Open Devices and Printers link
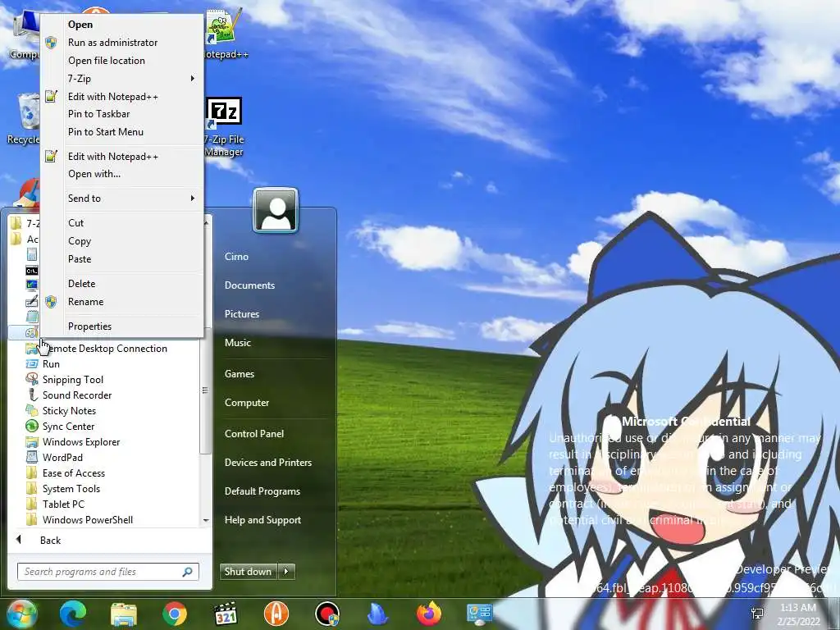Image resolution: width=840 pixels, height=630 pixels. tap(268, 463)
